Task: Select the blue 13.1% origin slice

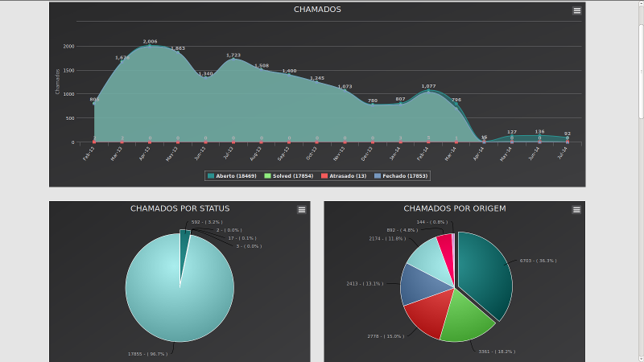Action: click(x=417, y=282)
